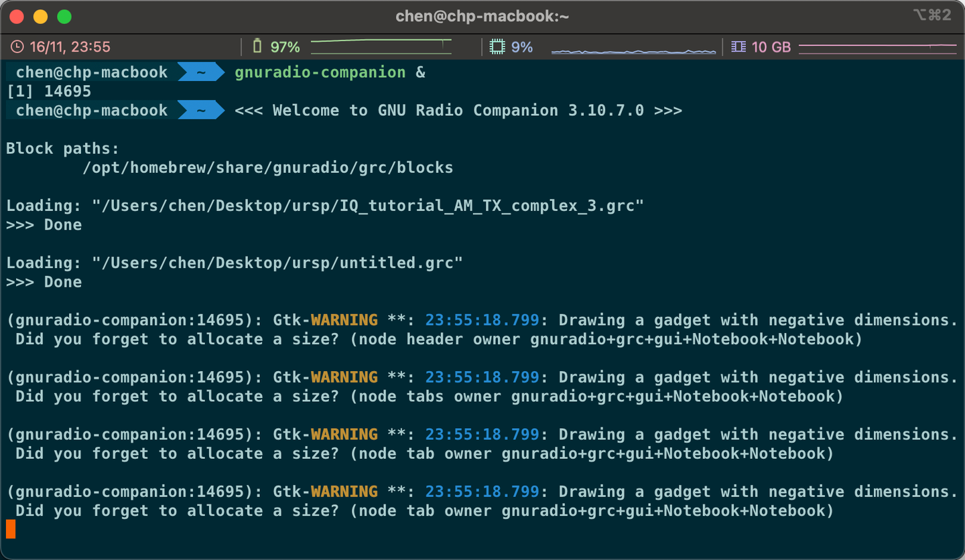This screenshot has width=965, height=560.
Task: Close the terminal window with the red button
Action: click(x=17, y=16)
